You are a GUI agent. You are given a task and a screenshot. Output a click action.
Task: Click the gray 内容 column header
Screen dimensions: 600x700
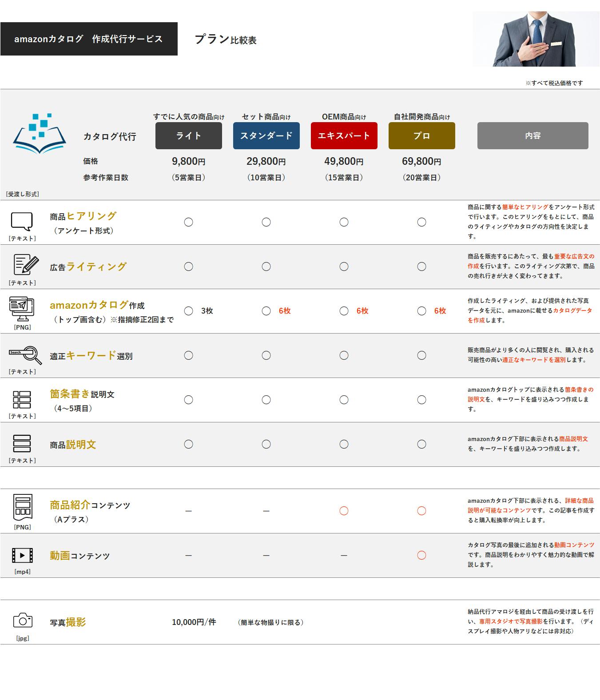[532, 135]
